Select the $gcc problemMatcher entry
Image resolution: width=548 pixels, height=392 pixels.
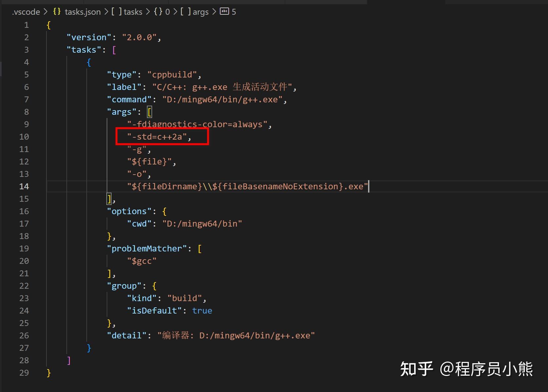pos(142,261)
